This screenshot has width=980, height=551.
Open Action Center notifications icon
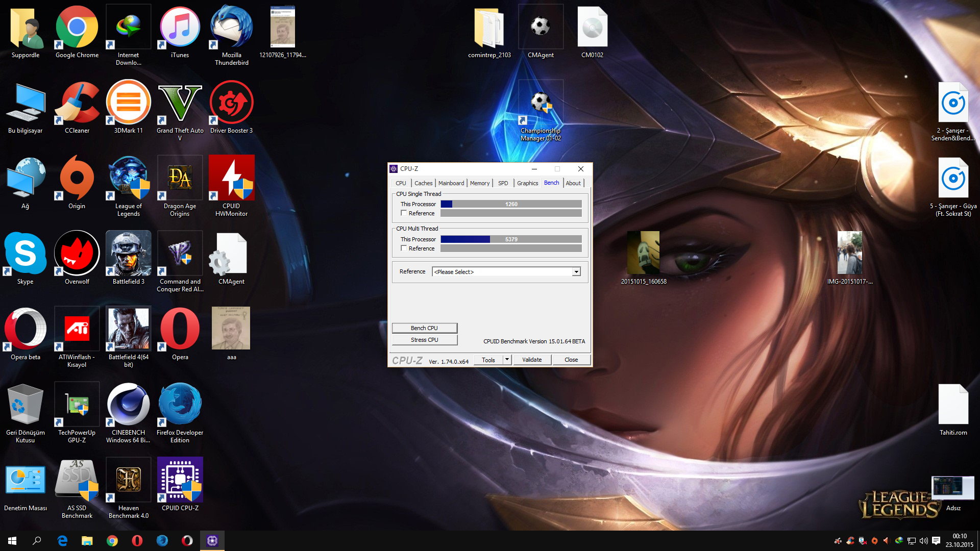coord(936,541)
